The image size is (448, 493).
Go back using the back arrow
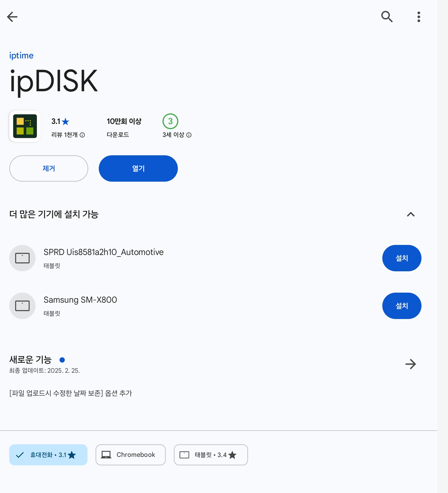(12, 17)
